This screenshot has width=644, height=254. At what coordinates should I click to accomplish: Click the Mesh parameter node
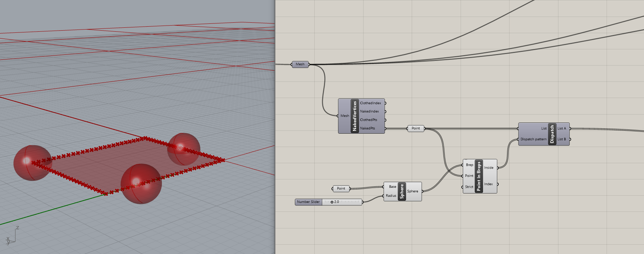click(300, 64)
